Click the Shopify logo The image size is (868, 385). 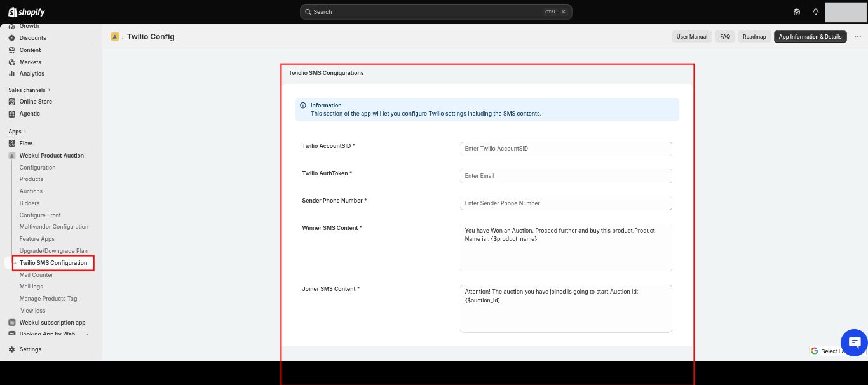(27, 12)
